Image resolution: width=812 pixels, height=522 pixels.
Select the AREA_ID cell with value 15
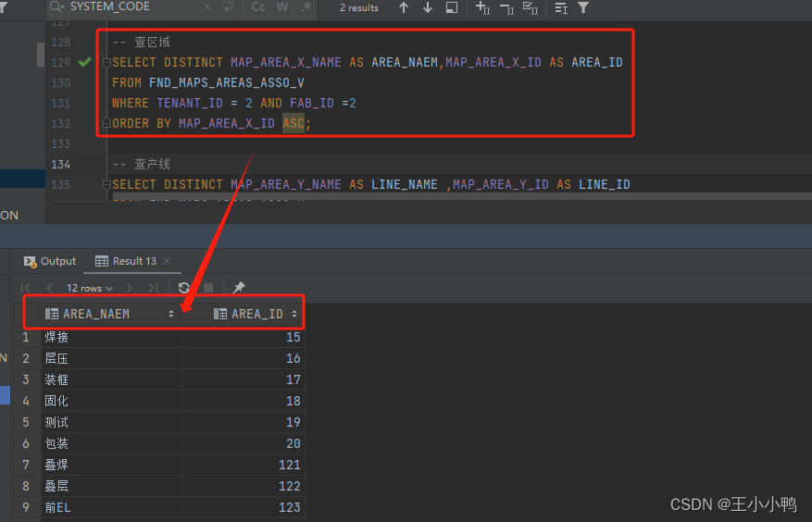click(244, 337)
